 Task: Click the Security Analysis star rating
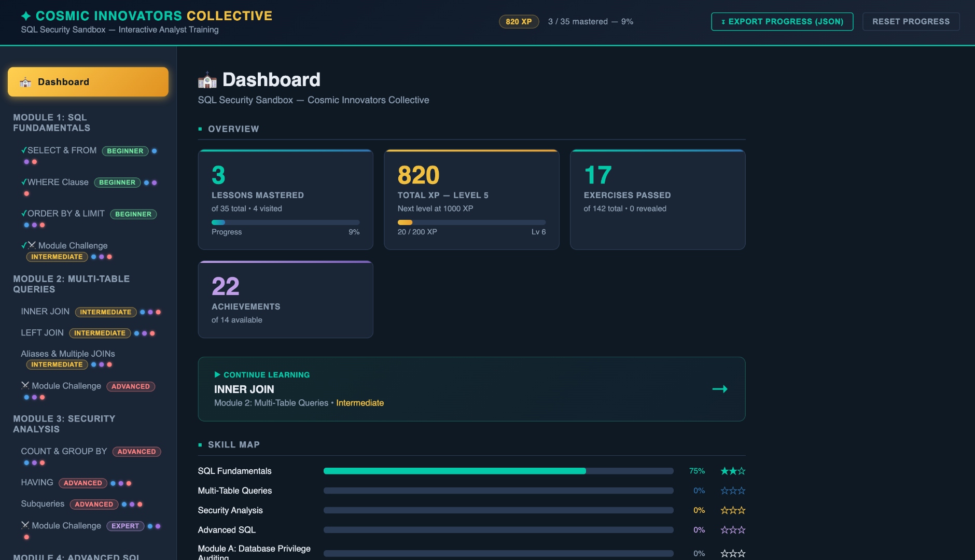(x=733, y=510)
